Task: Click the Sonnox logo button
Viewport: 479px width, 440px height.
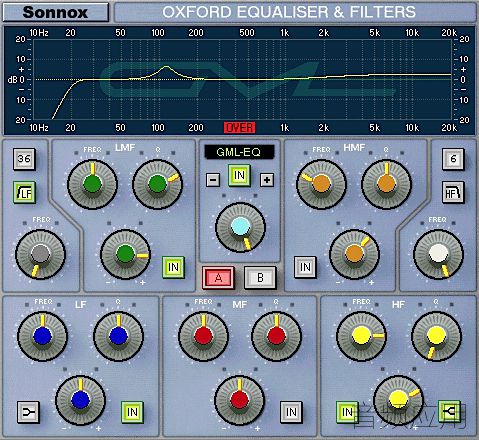Action: (x=55, y=12)
